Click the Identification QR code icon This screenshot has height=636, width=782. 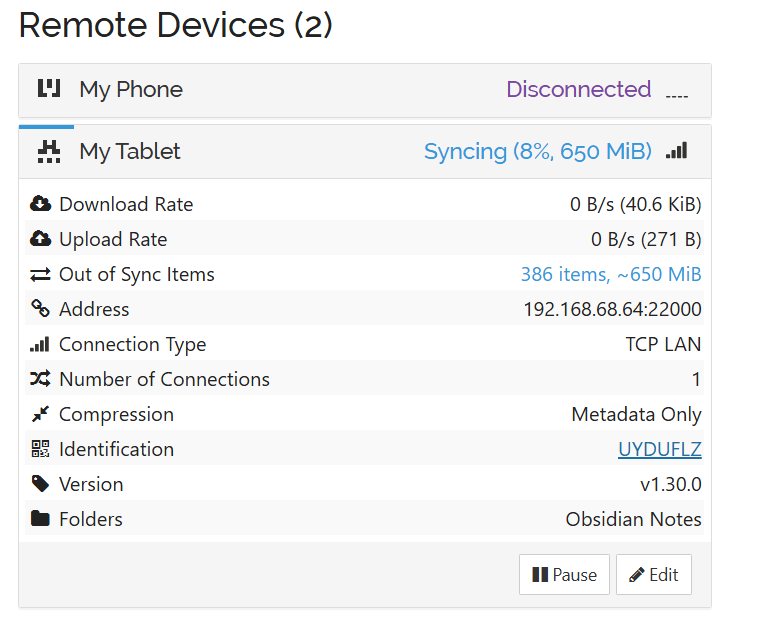pos(40,449)
